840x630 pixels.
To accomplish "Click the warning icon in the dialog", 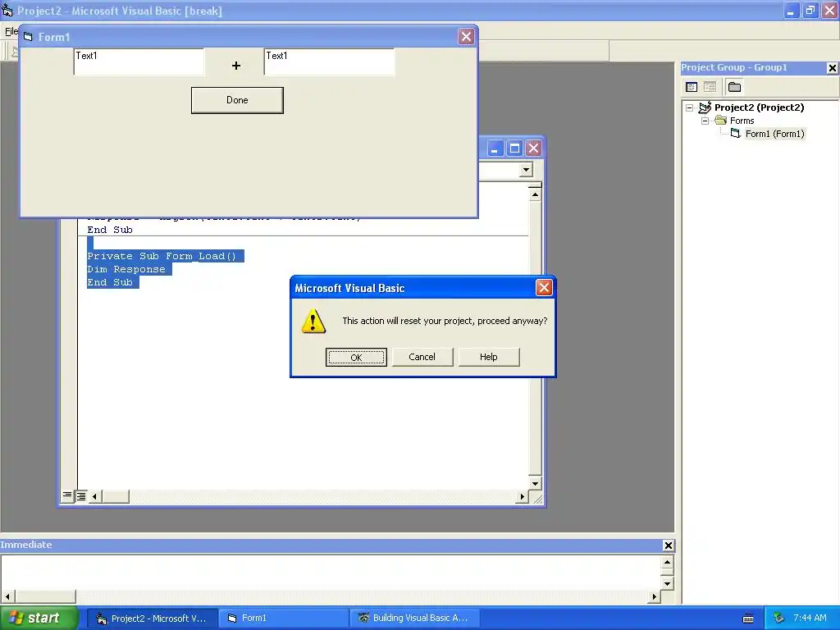I will tap(313, 321).
